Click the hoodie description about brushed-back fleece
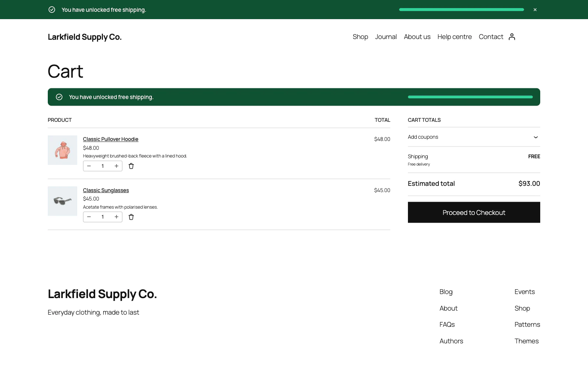Image resolution: width=588 pixels, height=368 pixels. [x=135, y=156]
